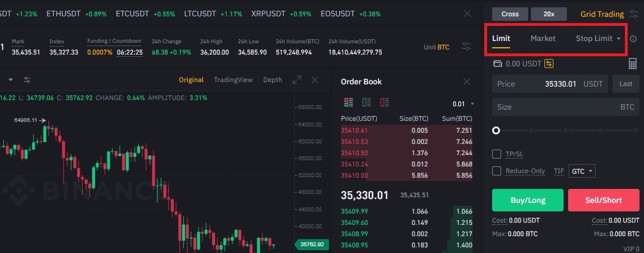The width and height of the screenshot is (644, 253).
Task: Click the Last price button
Action: pyautogui.click(x=626, y=84)
